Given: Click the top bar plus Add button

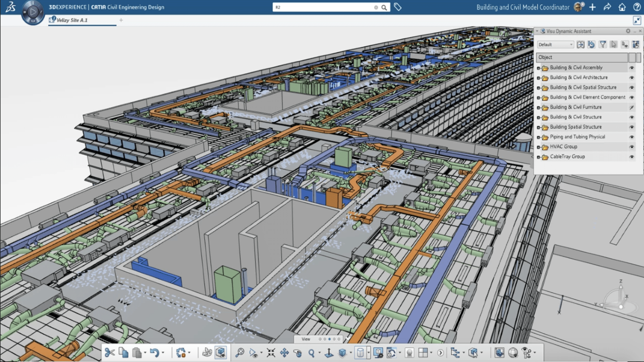Looking at the screenshot, I should pyautogui.click(x=593, y=7).
